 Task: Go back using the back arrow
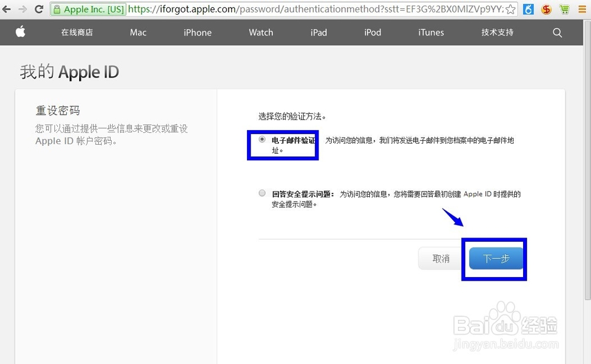click(7, 9)
